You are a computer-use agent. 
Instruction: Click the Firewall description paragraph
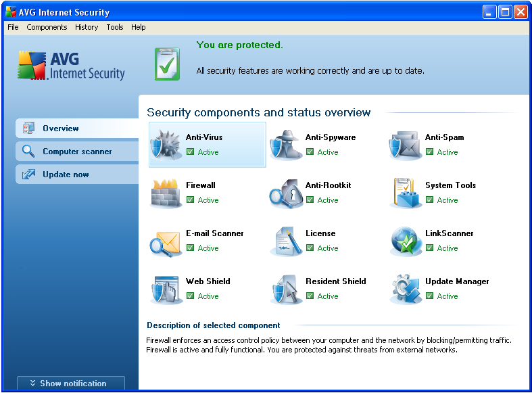pyautogui.click(x=329, y=345)
